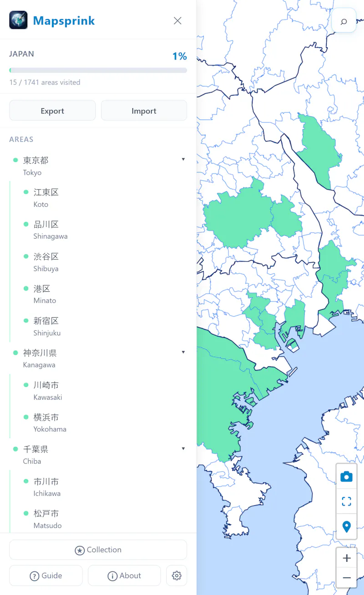Click the 1% visited percentage
Screen dimensions: 364x595
[179, 56]
